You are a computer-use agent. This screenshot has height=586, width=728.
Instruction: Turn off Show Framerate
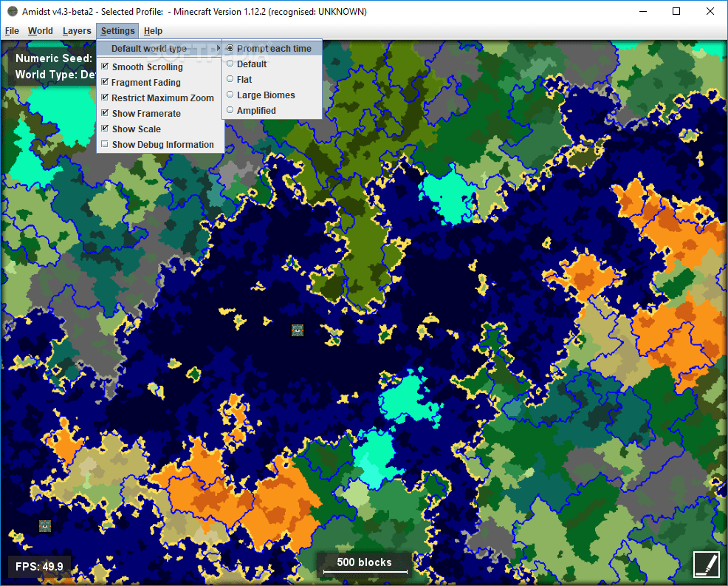tap(160, 113)
